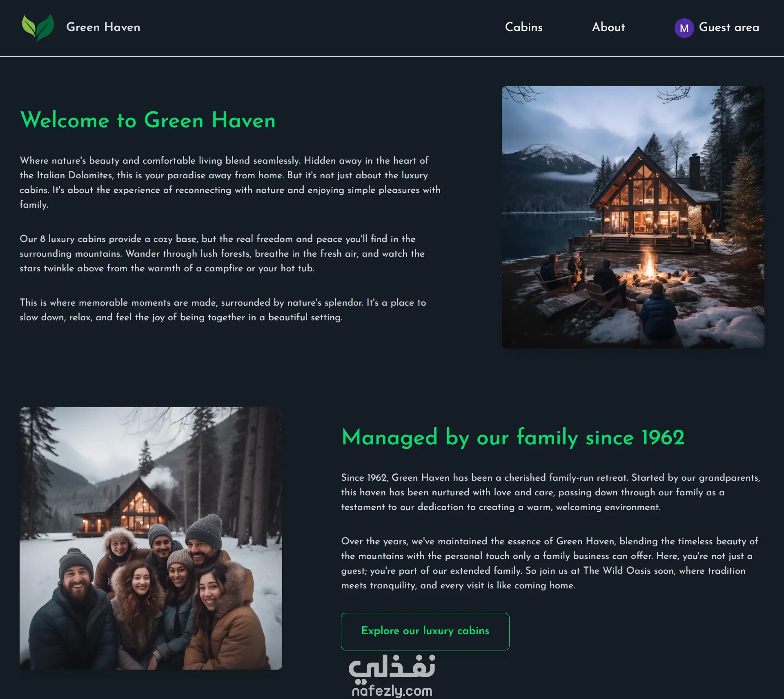
Task: Click the paragraph starting Since 1962
Action: coord(551,492)
